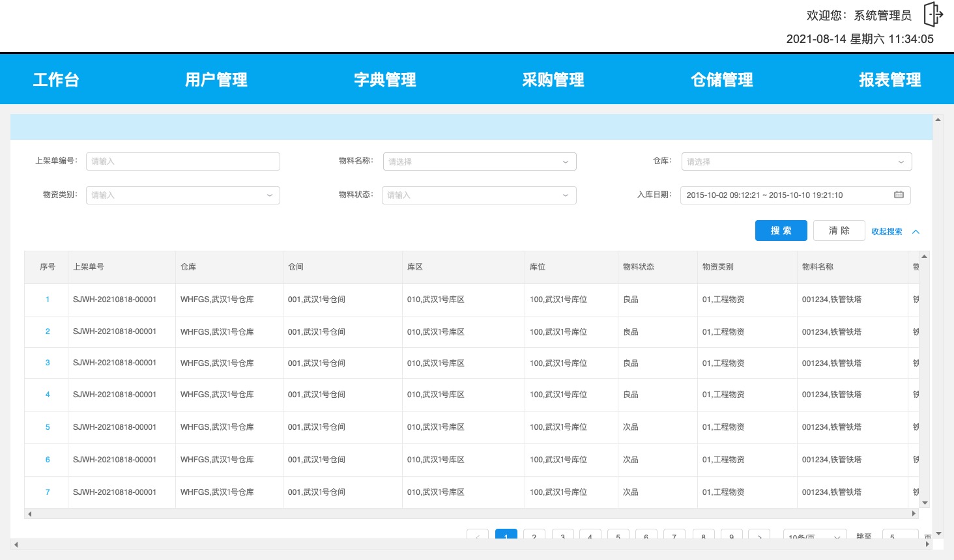
Task: Click the 跳至 page-jump input box
Action: [x=899, y=537]
